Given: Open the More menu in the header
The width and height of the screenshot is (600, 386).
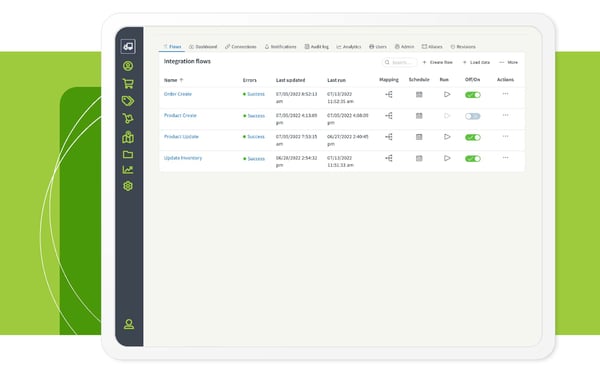Looking at the screenshot, I should pos(509,62).
